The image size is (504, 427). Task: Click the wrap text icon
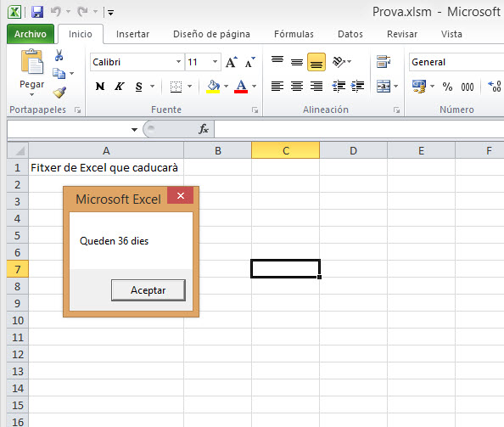[x=384, y=61]
